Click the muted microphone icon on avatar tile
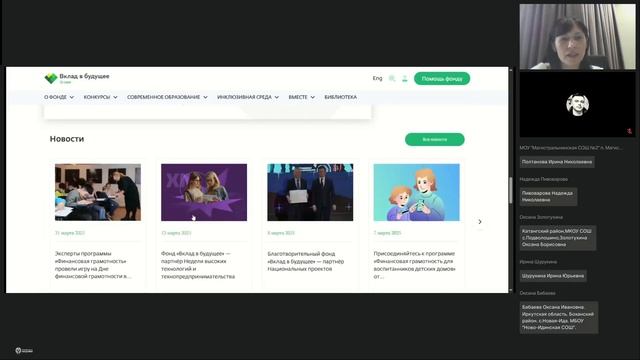Image resolution: width=640 pixels, height=360 pixels. click(629, 131)
